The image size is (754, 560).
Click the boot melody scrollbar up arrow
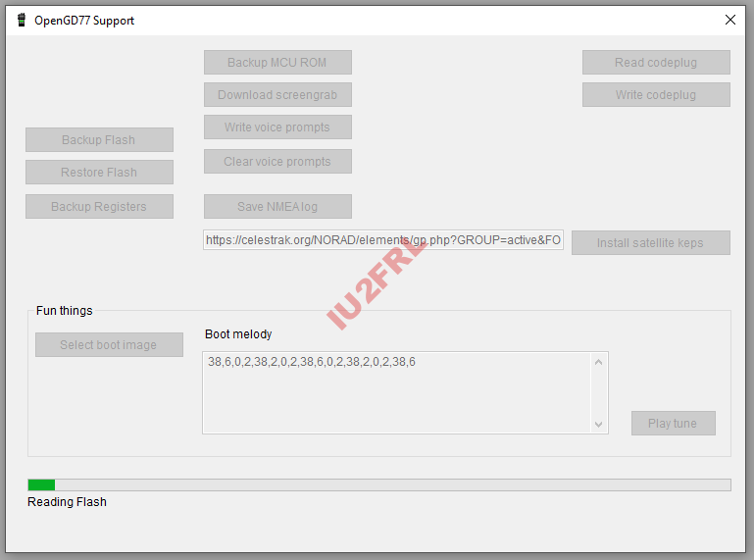(599, 362)
